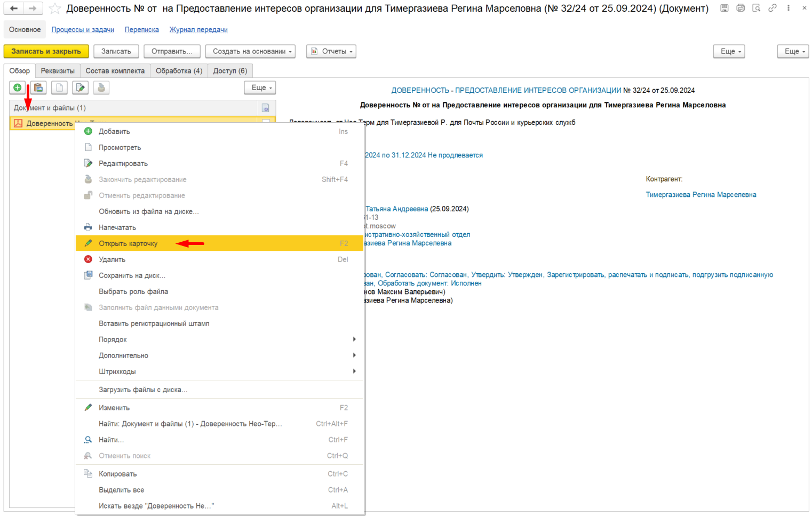Go forward with the right arrow button
The width and height of the screenshot is (812, 516).
[x=33, y=9]
